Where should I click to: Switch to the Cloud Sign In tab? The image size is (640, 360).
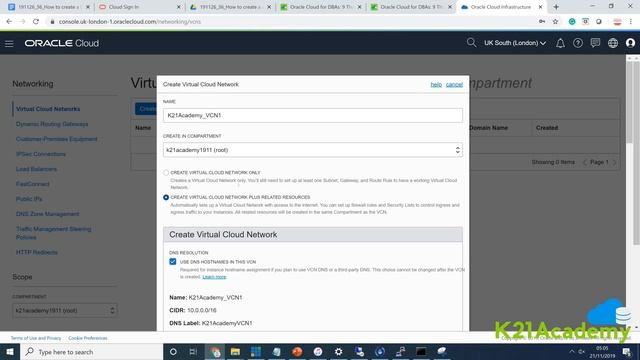139,7
